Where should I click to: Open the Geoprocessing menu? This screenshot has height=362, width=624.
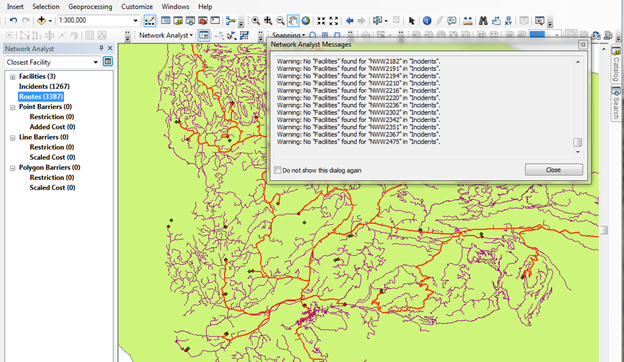90,7
